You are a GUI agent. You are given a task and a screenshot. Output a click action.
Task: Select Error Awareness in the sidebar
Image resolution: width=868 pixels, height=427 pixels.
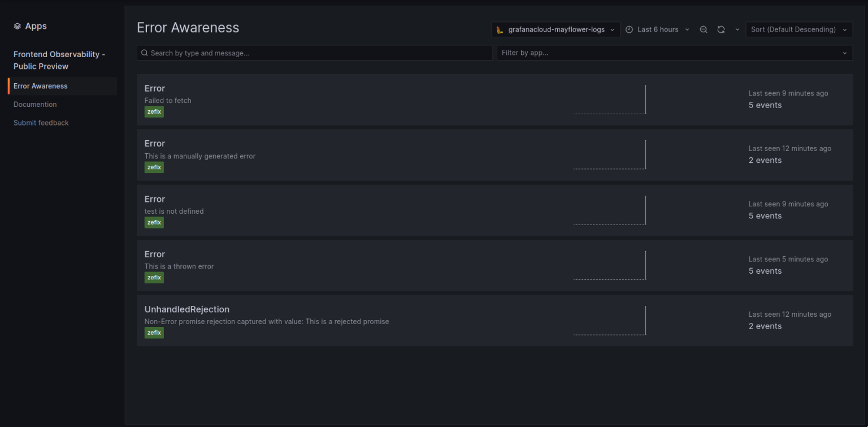coord(40,85)
